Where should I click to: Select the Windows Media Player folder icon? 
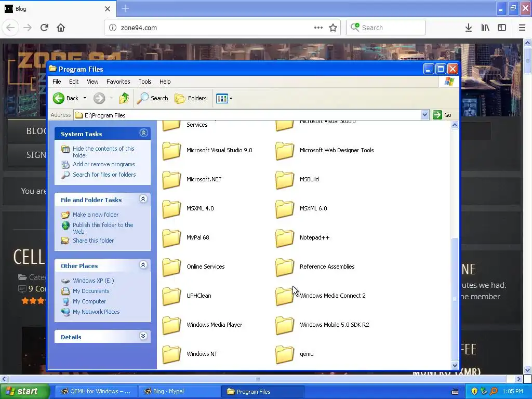tap(171, 325)
